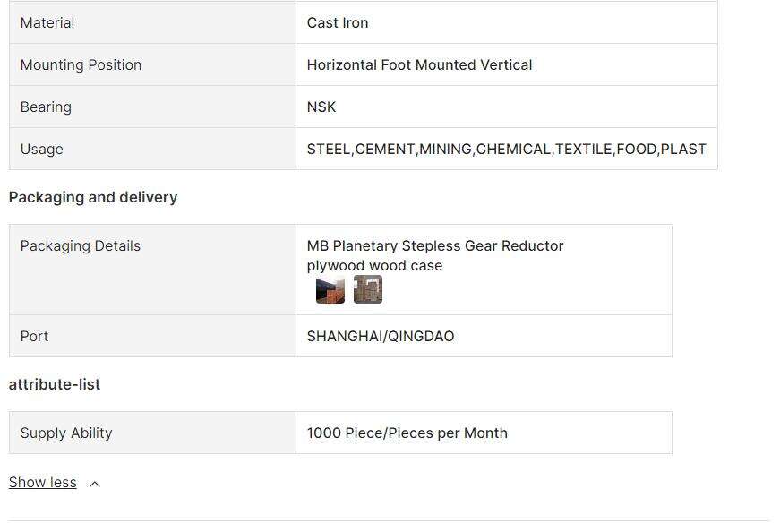This screenshot has height=532, width=780.
Task: Click the Packaging and delivery heading
Action: (x=93, y=197)
